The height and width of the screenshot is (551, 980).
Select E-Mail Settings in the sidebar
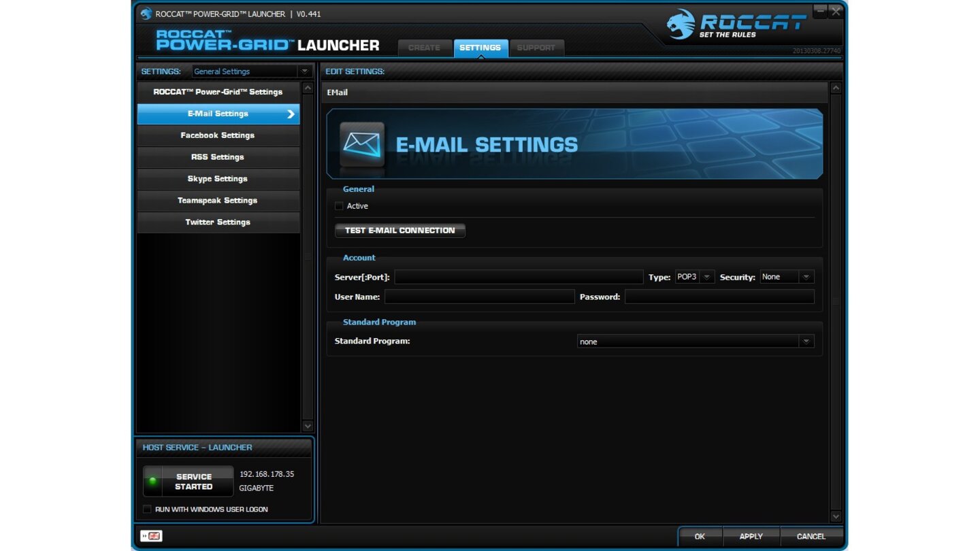click(218, 114)
